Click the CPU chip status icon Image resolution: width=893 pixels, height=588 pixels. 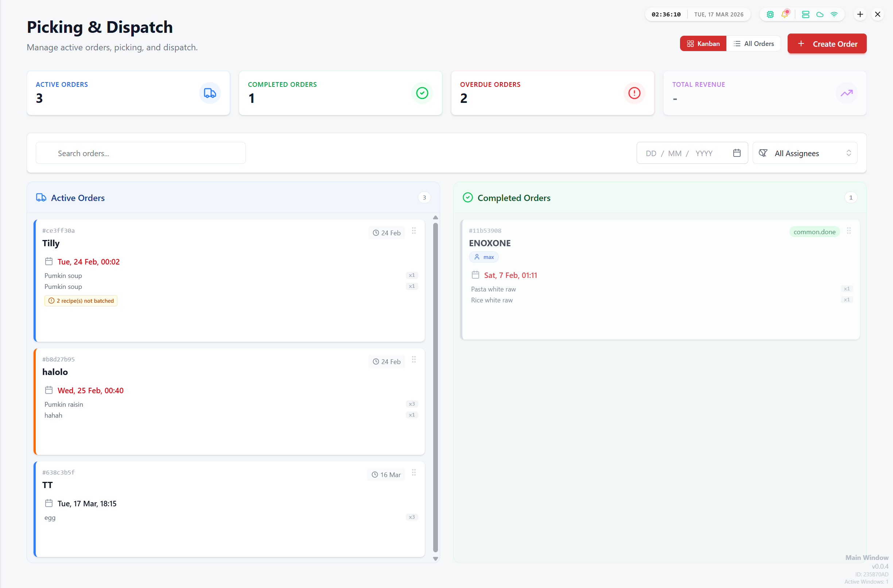[770, 14]
